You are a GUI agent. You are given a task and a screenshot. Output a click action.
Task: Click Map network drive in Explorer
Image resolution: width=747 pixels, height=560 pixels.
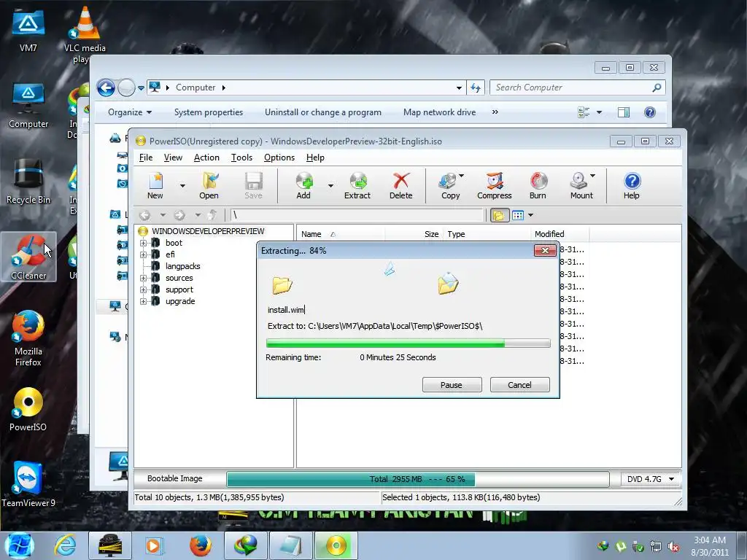pos(439,112)
